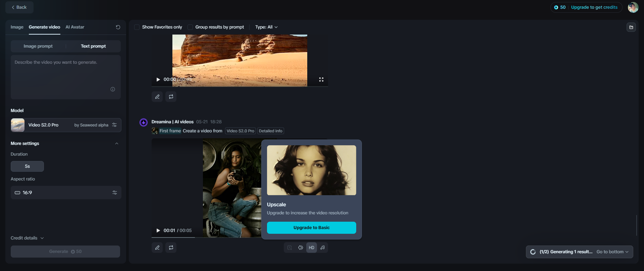Click the add soundtrack music icon
The image size is (644, 271).
322,248
